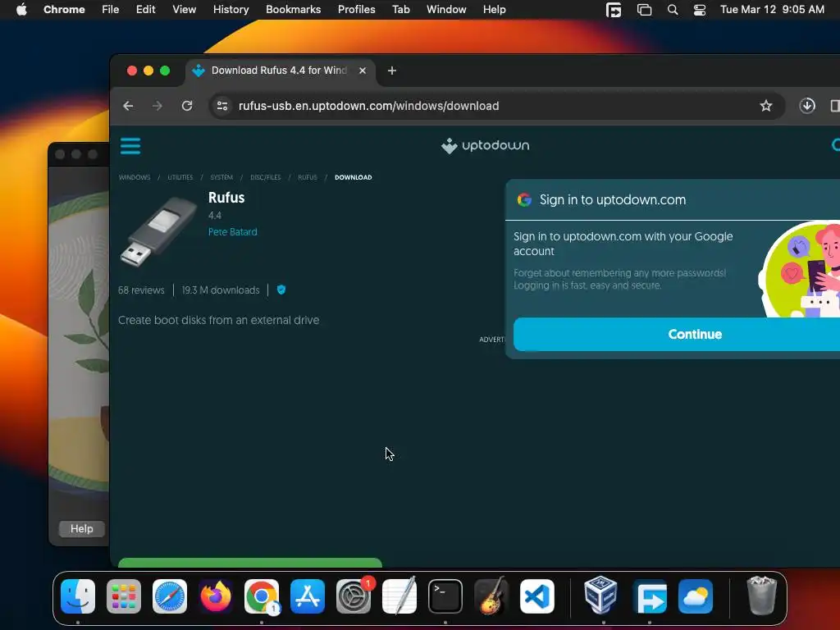Open the Profiles menu
The image size is (840, 630).
point(356,10)
